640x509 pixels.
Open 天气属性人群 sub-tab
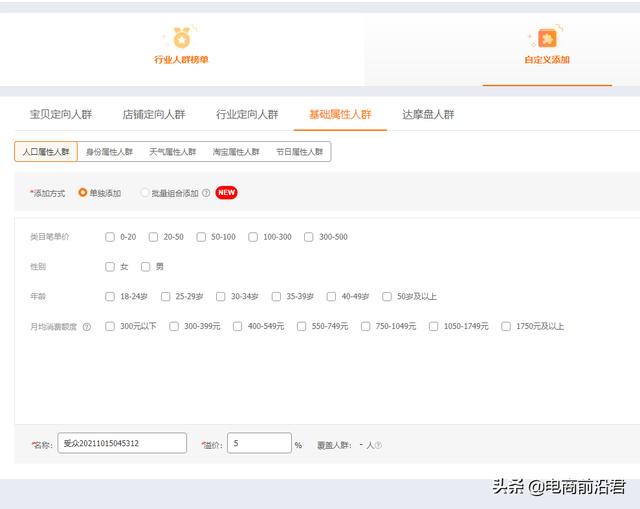point(173,152)
